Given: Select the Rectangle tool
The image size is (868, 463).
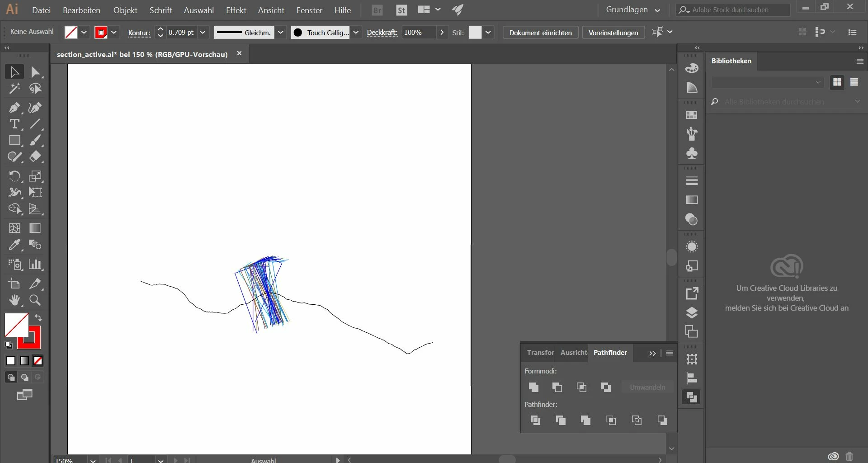Looking at the screenshot, I should coord(14,141).
